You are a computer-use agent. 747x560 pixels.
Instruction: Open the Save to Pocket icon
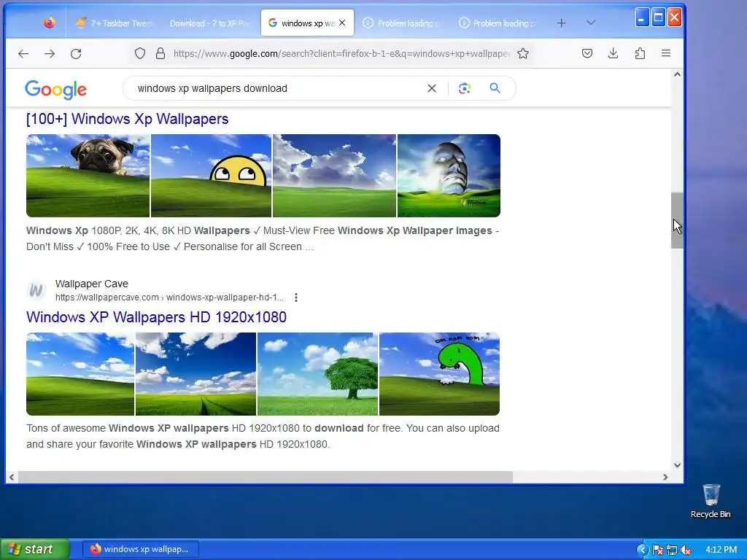coord(587,53)
